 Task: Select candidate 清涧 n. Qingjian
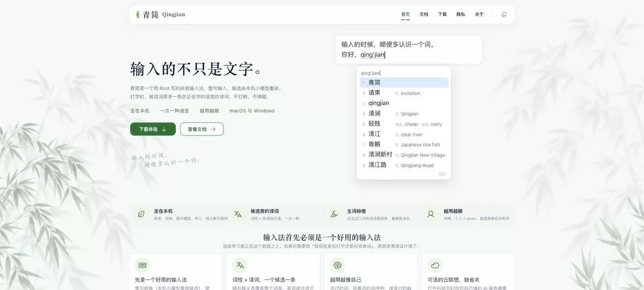coord(403,113)
